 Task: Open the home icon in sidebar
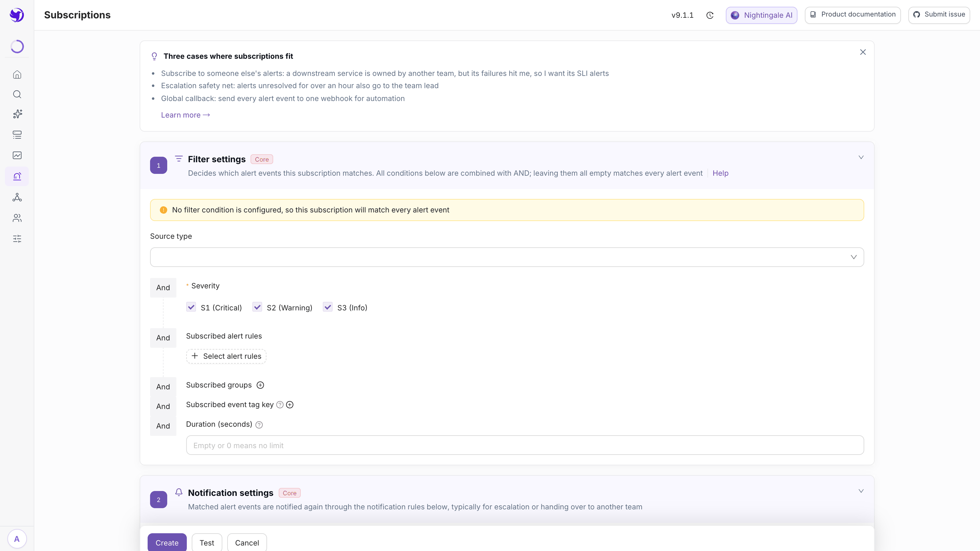pyautogui.click(x=17, y=74)
